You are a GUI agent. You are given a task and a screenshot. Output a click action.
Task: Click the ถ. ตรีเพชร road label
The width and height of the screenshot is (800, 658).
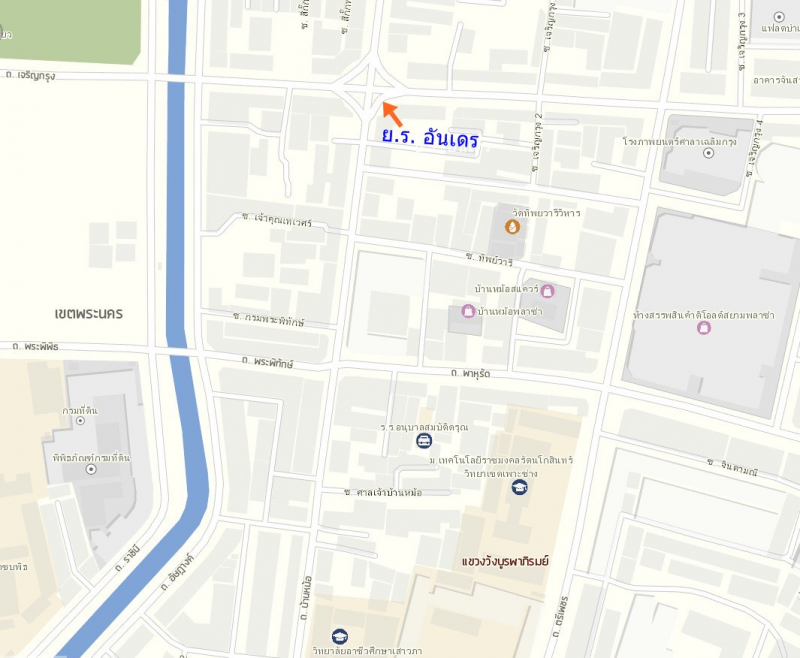pyautogui.click(x=561, y=616)
